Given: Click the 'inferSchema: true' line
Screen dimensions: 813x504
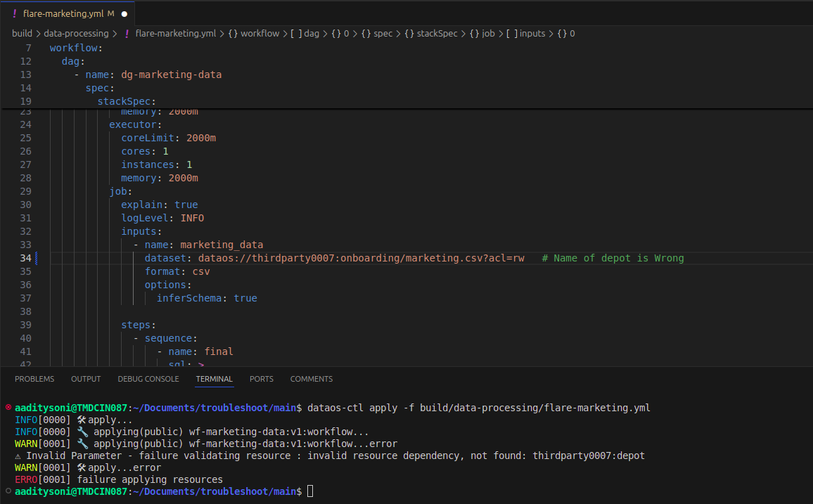Looking at the screenshot, I should (x=207, y=298).
